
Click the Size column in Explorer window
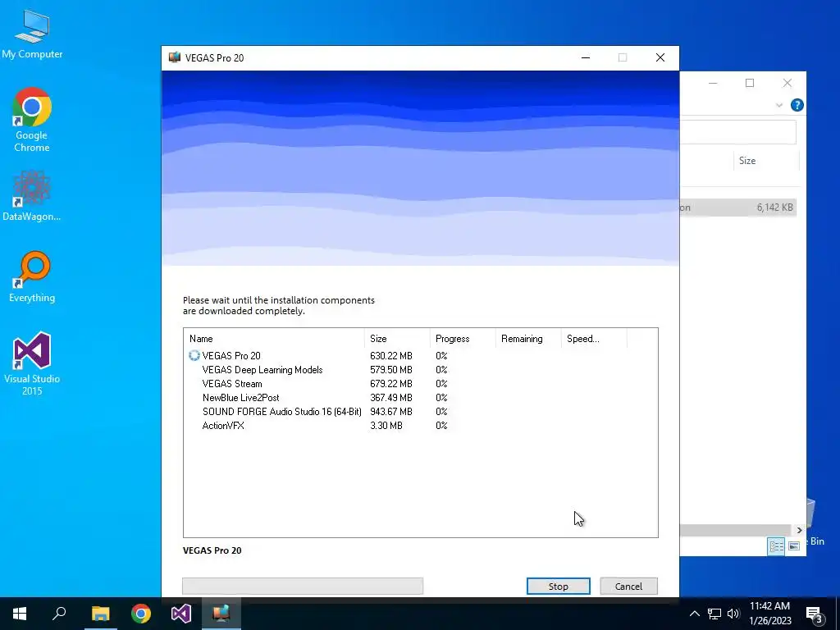[x=766, y=161]
